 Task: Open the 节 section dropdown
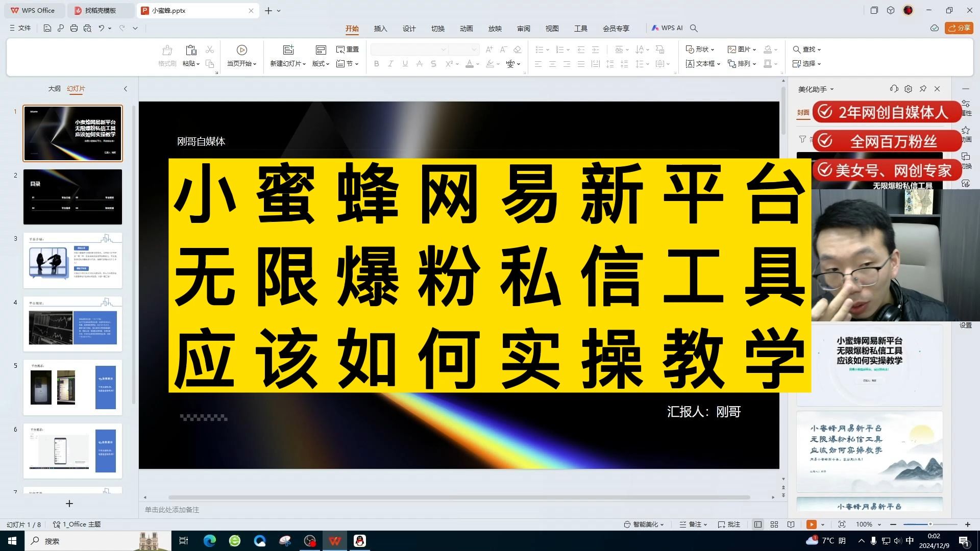[348, 64]
